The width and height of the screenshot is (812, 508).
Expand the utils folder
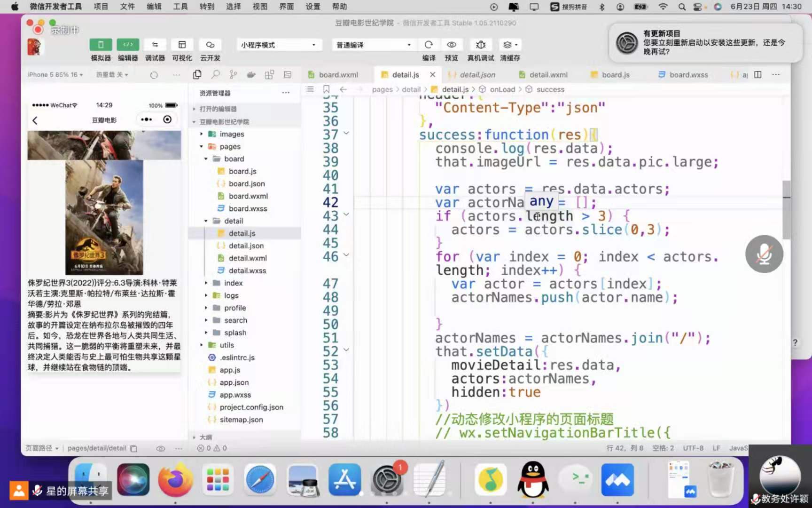[226, 345]
